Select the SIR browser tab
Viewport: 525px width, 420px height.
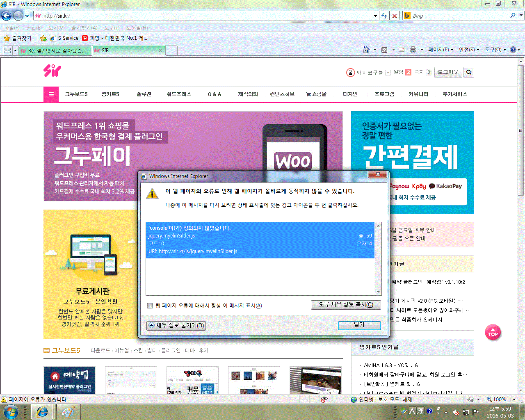pos(128,50)
